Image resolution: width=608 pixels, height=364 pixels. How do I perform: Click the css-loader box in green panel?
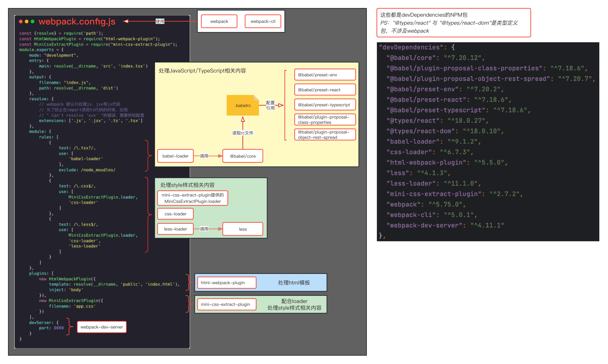click(x=175, y=214)
